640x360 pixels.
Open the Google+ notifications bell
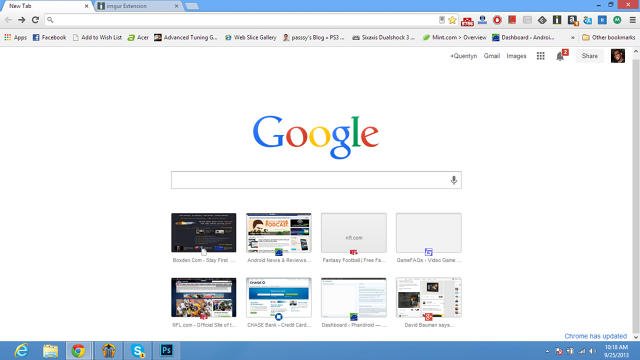coord(560,56)
